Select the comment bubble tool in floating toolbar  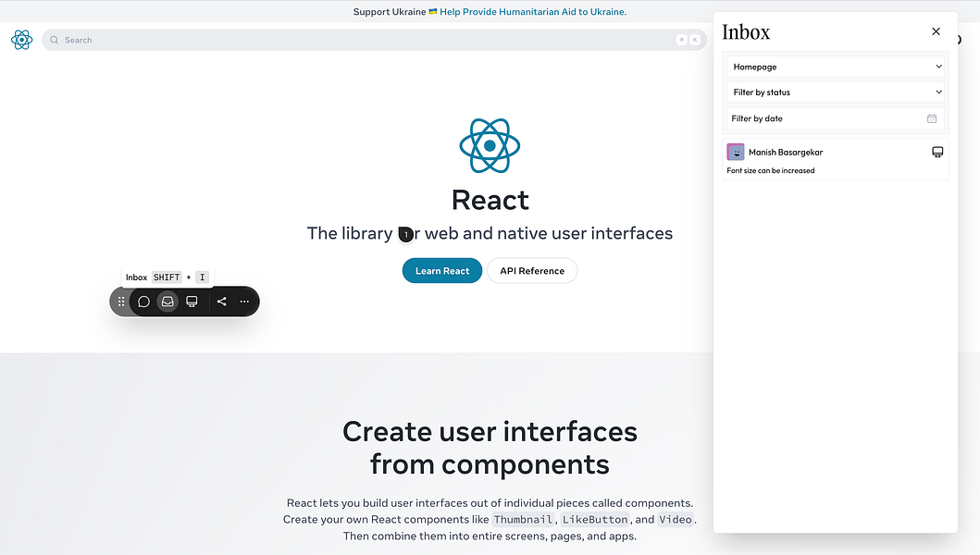pos(143,302)
